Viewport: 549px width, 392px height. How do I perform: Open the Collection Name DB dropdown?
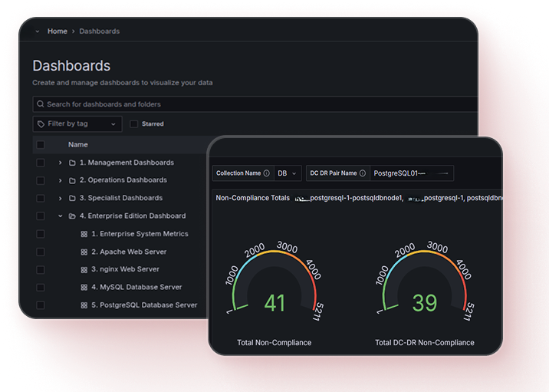(x=288, y=173)
